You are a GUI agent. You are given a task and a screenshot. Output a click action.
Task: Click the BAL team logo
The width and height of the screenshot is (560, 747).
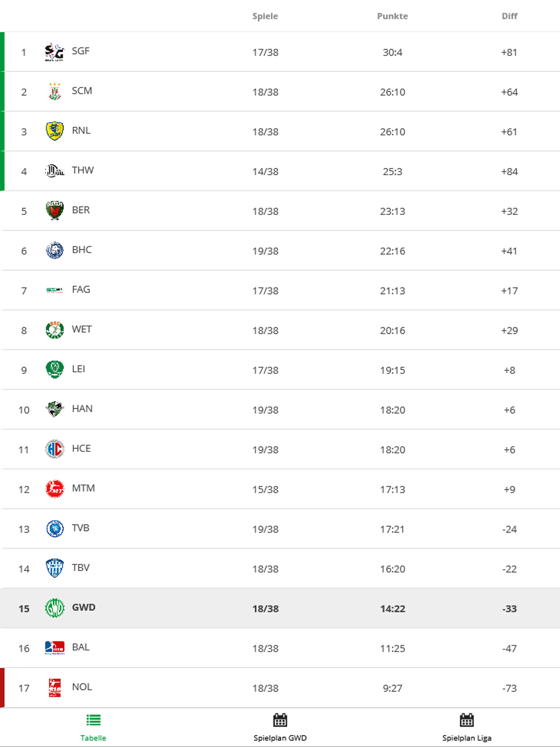pyautogui.click(x=55, y=648)
